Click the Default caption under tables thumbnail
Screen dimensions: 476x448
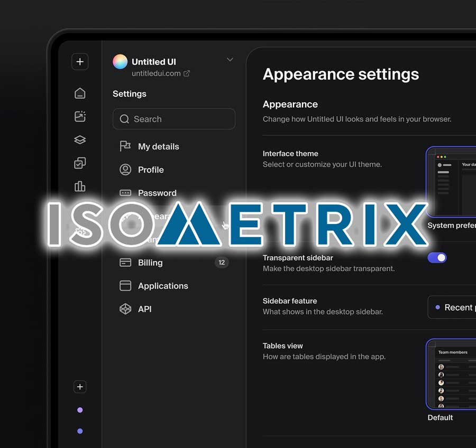440,418
